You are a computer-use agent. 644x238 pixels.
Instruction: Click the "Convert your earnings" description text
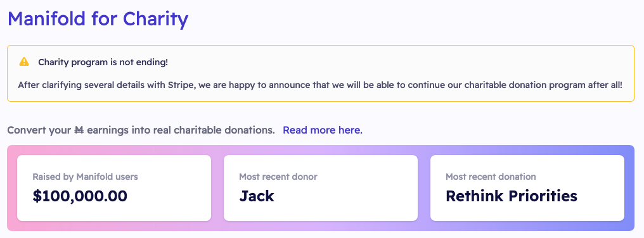pyautogui.click(x=141, y=130)
